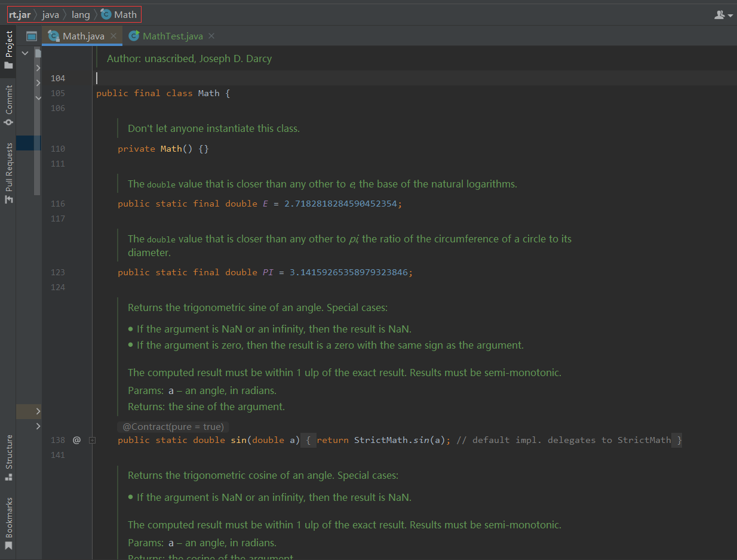Switch to the Math.java tab
This screenshot has width=737, height=560.
point(84,36)
